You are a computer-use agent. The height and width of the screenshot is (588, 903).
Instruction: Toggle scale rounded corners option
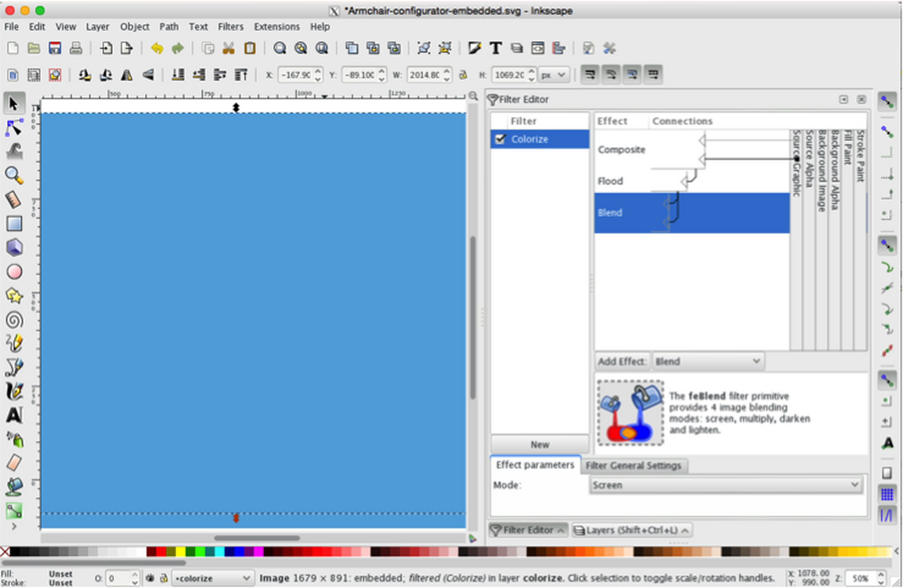(x=611, y=74)
